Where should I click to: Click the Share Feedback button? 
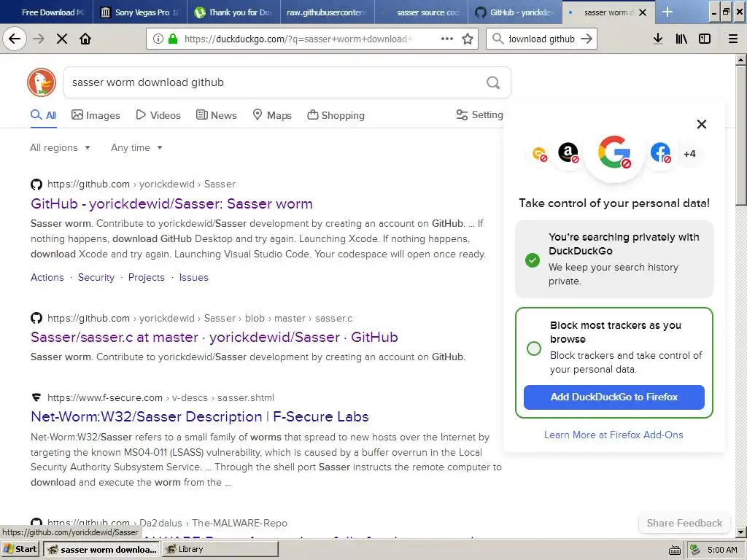pyautogui.click(x=684, y=523)
